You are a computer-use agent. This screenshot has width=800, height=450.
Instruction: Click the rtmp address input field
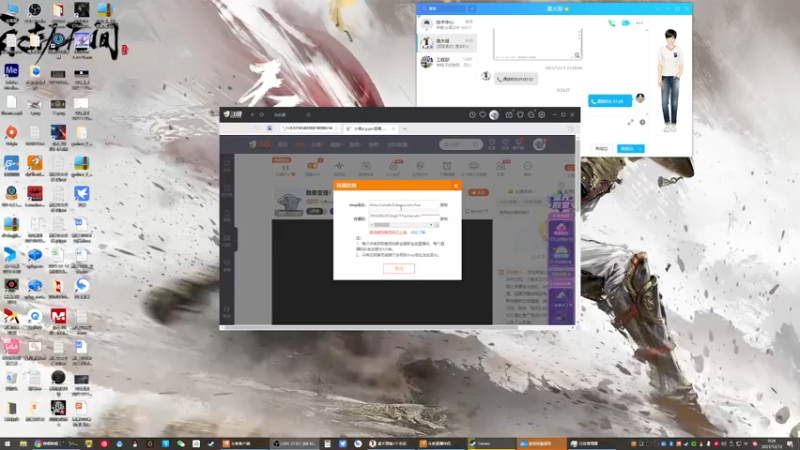[404, 205]
